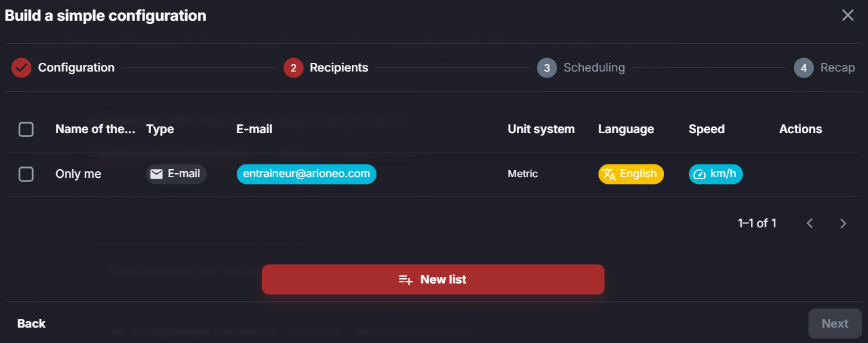Click the translate icon in the English chip
Image resolution: width=868 pixels, height=343 pixels.
click(x=609, y=174)
